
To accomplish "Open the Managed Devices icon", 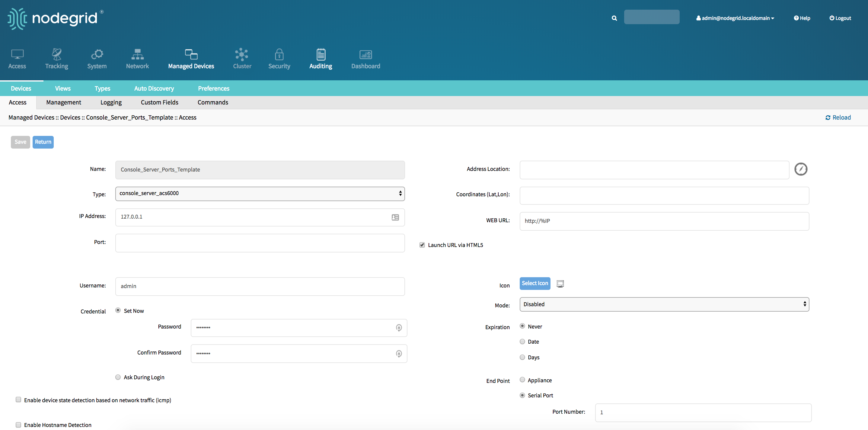I will [x=191, y=54].
